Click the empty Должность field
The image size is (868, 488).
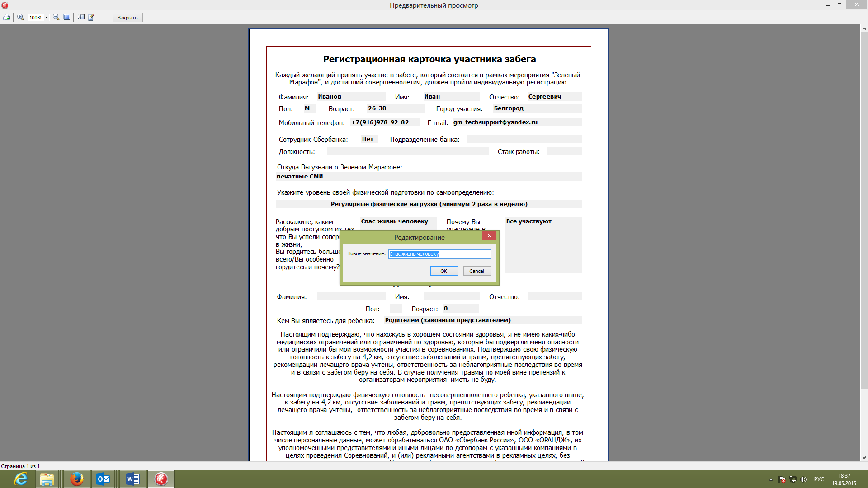(408, 151)
